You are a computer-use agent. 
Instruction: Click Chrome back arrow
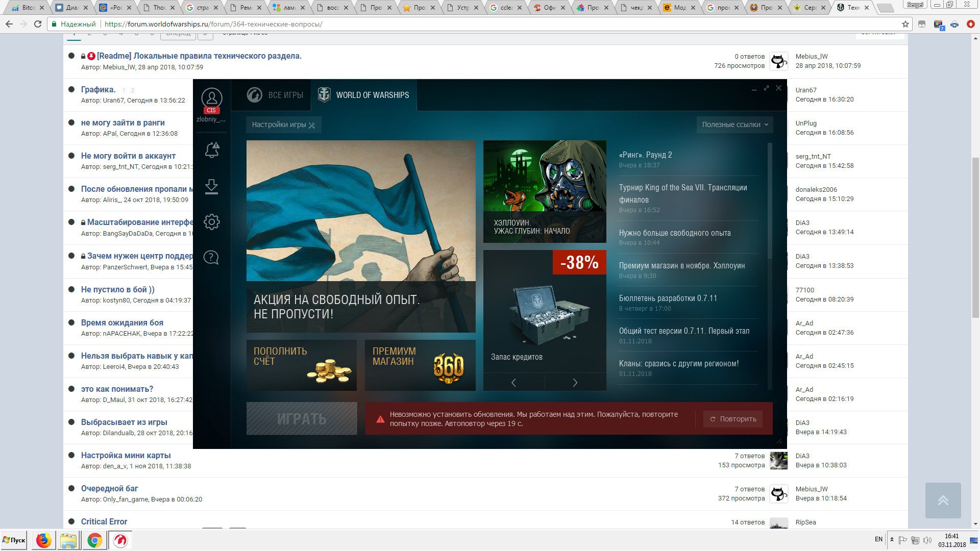point(9,24)
